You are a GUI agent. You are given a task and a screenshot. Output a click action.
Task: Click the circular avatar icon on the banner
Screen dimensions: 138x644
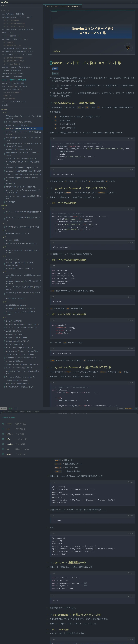(128, 48)
